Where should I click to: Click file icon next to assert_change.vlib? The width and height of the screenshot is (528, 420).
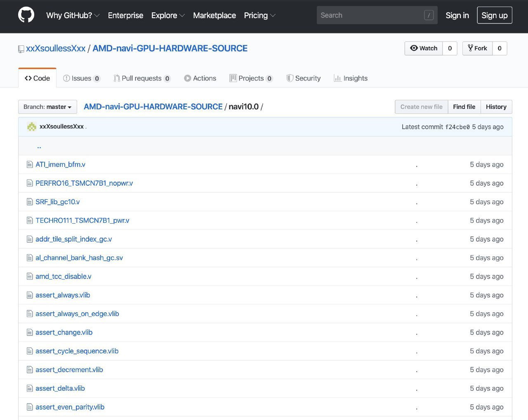click(x=30, y=332)
